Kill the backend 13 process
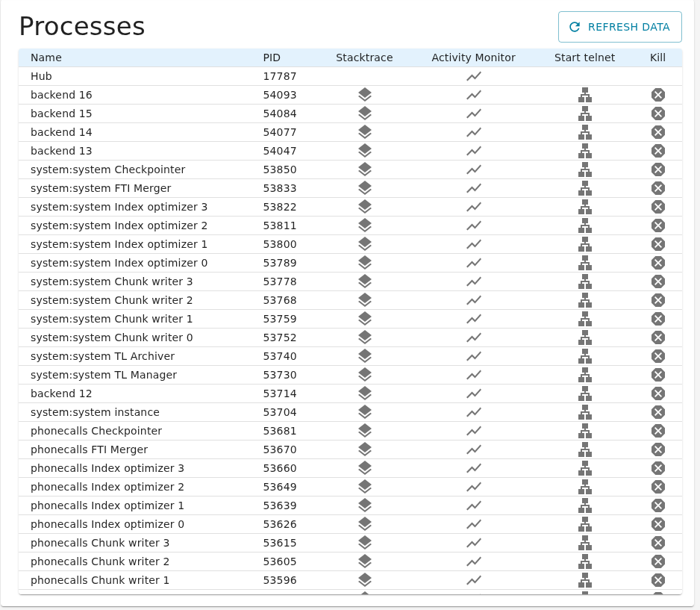 point(658,151)
